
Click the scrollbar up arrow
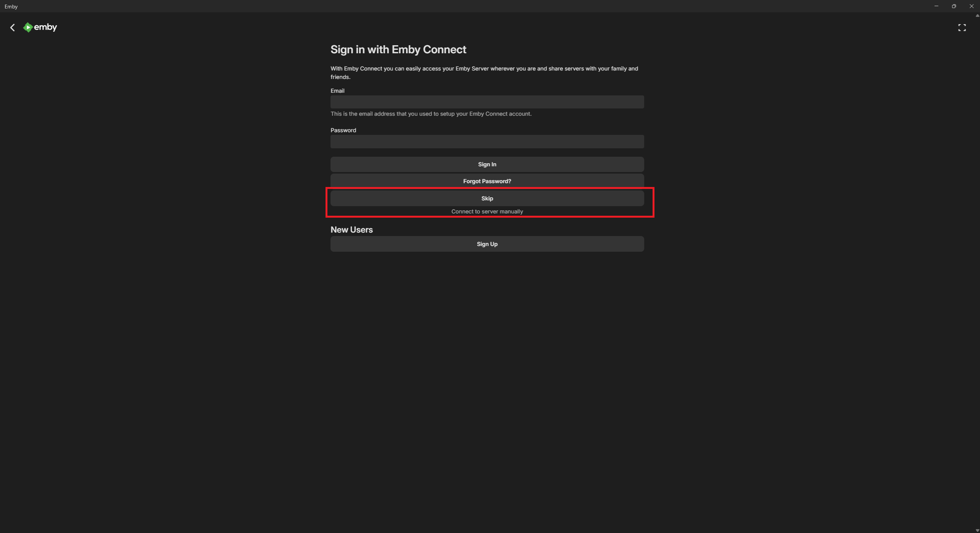(x=977, y=16)
